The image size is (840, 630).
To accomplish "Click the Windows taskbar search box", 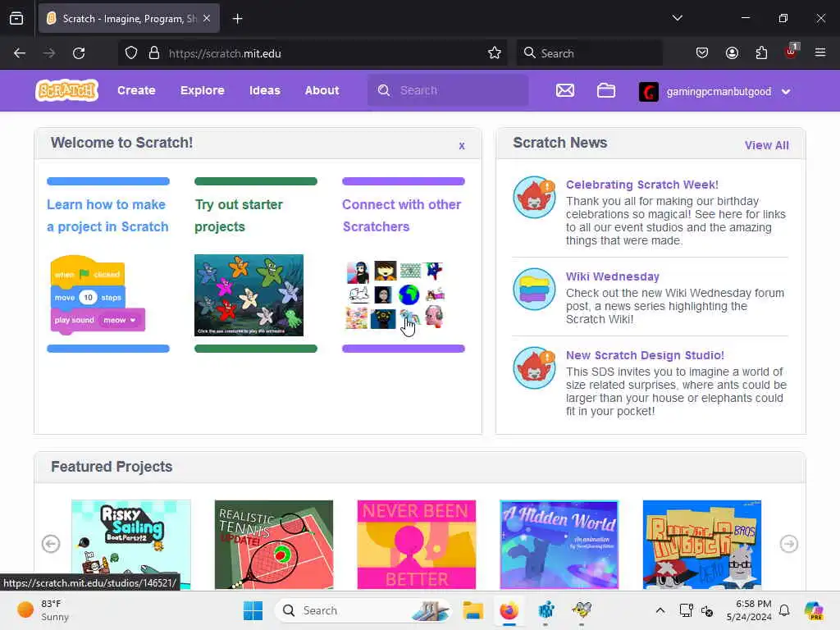I will (363, 610).
